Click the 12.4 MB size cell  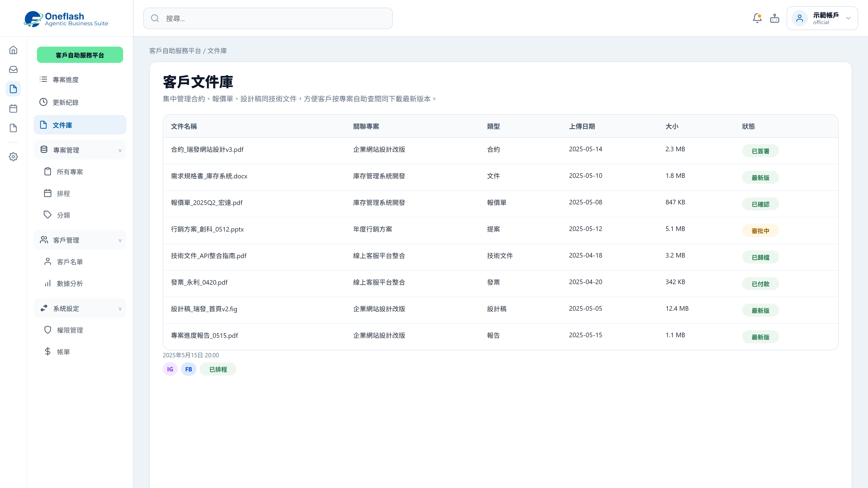[676, 309]
